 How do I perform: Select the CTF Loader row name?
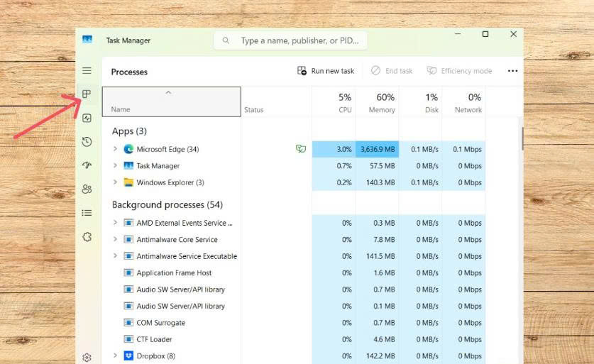point(154,339)
